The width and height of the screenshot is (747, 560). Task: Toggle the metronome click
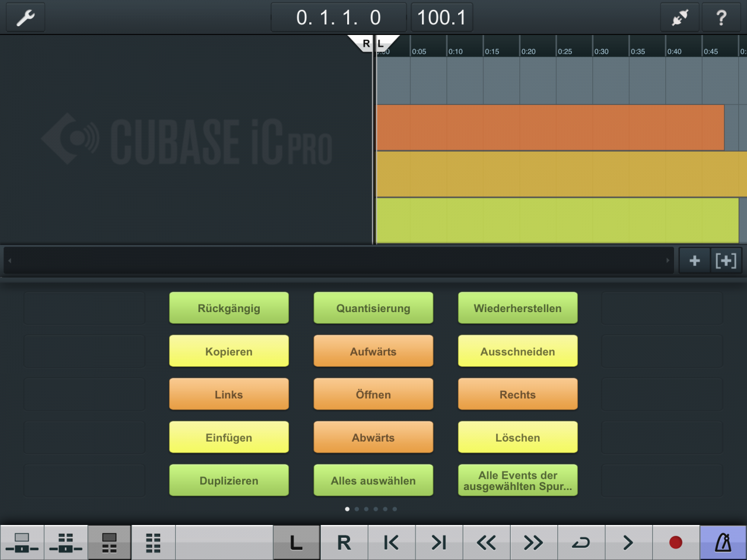[723, 542]
